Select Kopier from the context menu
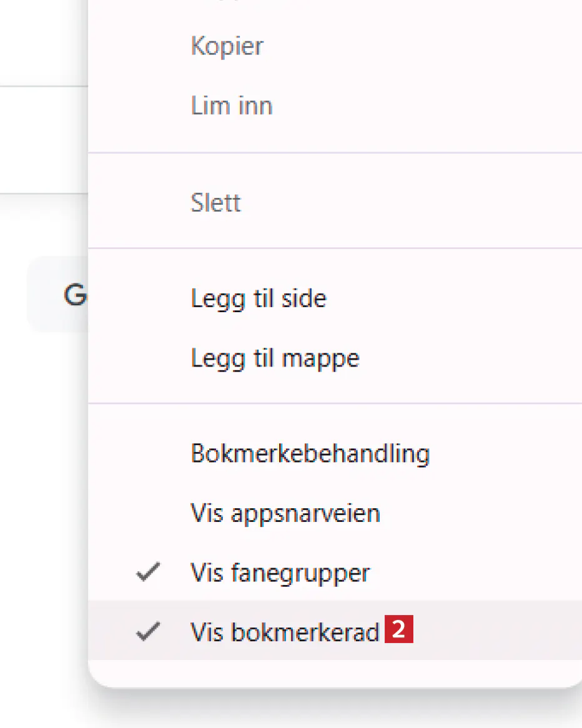 [227, 46]
